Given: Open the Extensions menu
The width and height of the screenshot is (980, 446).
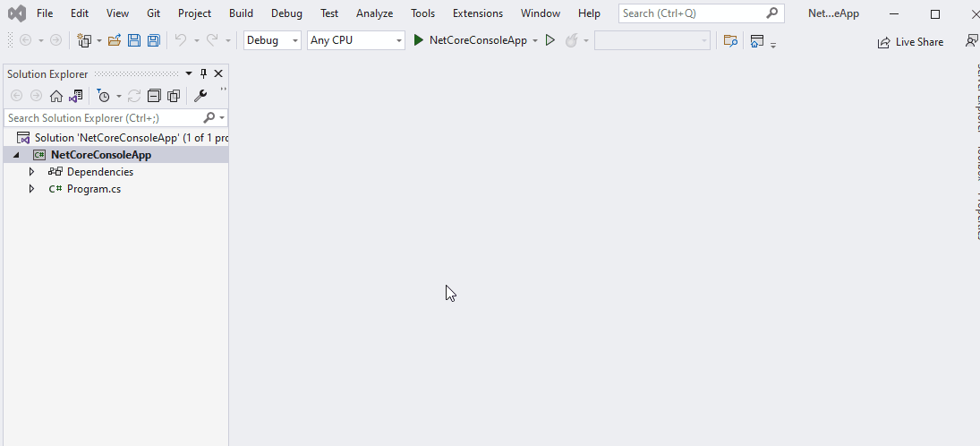Looking at the screenshot, I should (x=478, y=13).
